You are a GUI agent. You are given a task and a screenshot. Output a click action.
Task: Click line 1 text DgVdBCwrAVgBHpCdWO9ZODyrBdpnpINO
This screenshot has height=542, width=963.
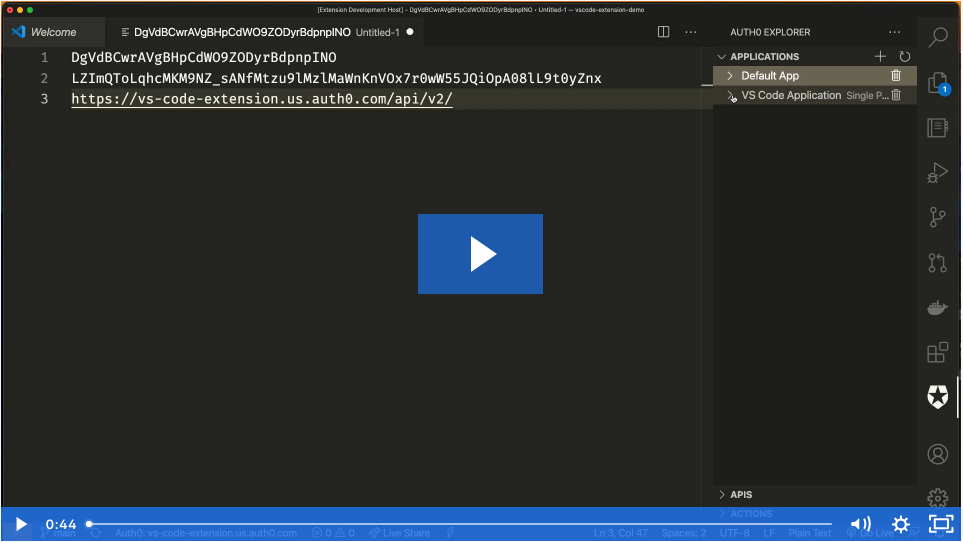(x=204, y=58)
